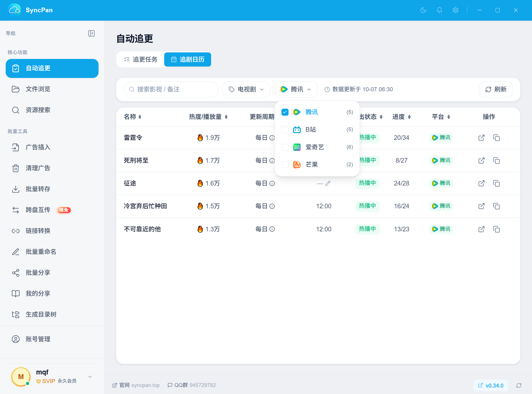Copy icon for 征途 row
The height and width of the screenshot is (394, 532).
click(496, 183)
